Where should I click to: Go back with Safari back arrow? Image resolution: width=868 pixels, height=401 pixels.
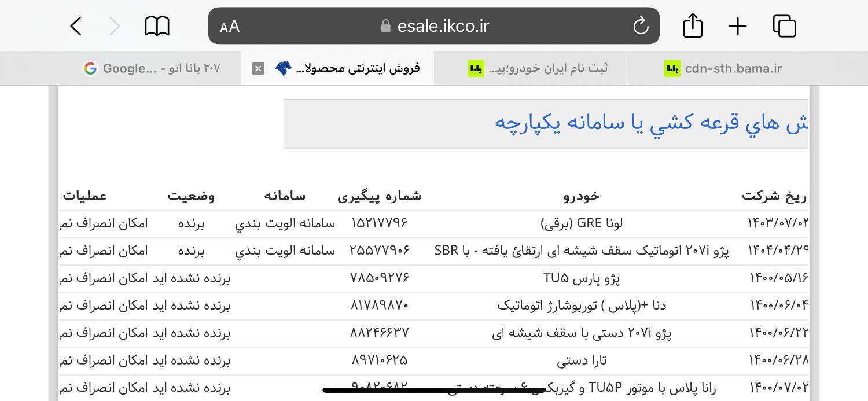(x=76, y=26)
